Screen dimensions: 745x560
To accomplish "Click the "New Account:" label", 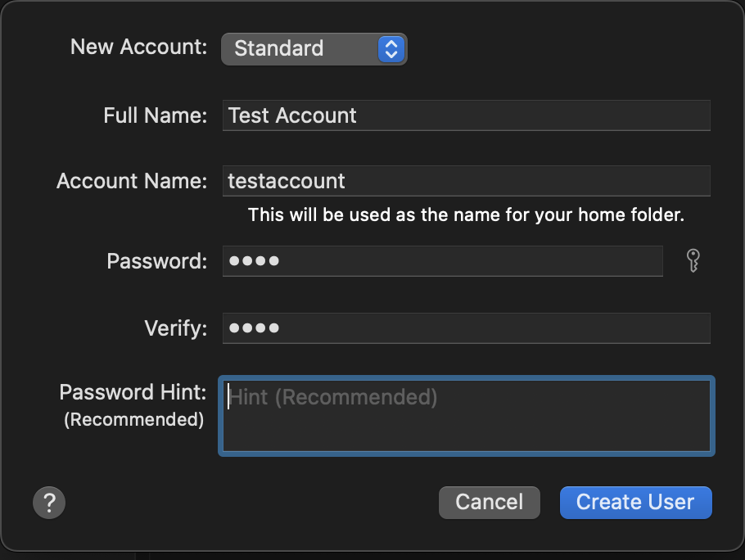I will [139, 47].
